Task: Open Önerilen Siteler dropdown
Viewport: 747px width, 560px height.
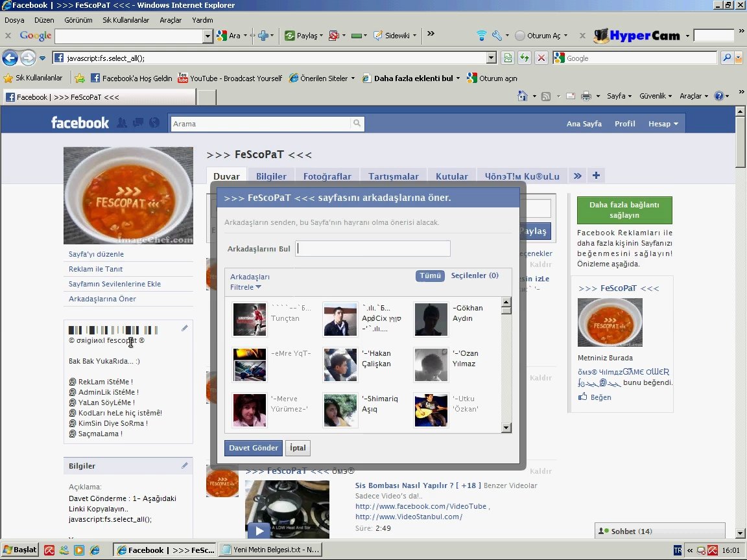Action: (x=353, y=78)
